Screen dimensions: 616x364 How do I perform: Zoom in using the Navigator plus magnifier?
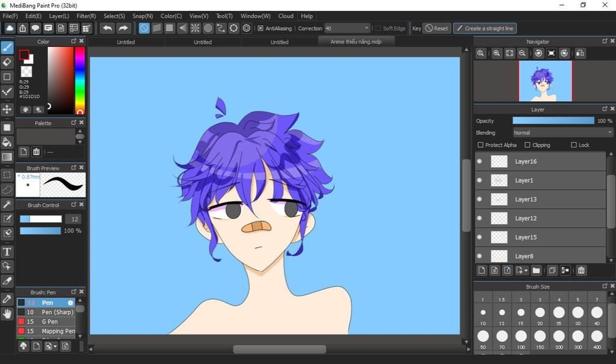[x=496, y=54]
